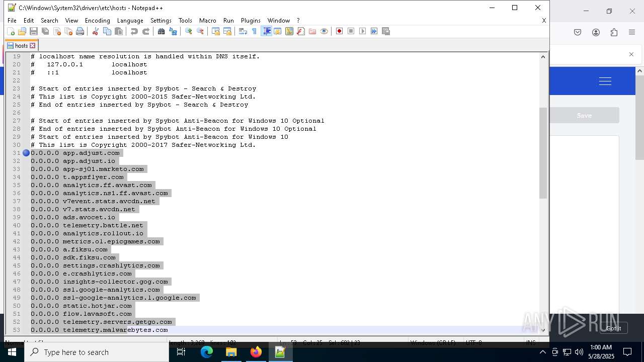Print the document with the printer icon

click(80, 31)
